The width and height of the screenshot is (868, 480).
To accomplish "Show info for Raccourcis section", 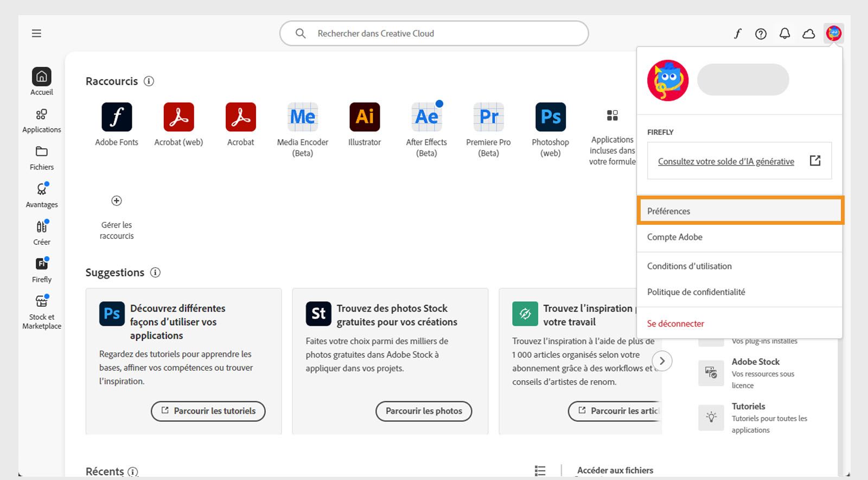I will click(x=149, y=81).
